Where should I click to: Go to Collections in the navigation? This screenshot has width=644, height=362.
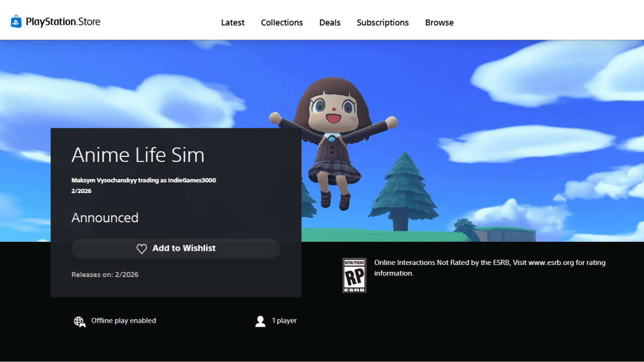[282, 23]
